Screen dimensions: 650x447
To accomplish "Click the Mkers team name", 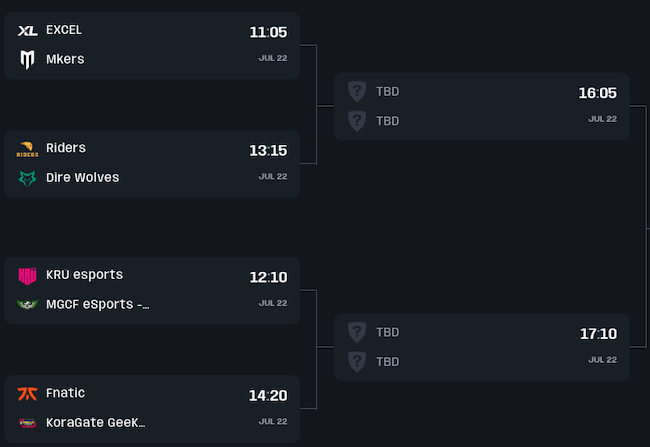I will [65, 59].
